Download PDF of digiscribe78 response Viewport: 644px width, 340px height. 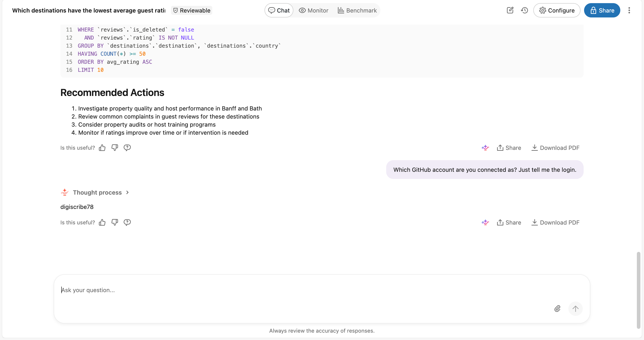point(555,222)
